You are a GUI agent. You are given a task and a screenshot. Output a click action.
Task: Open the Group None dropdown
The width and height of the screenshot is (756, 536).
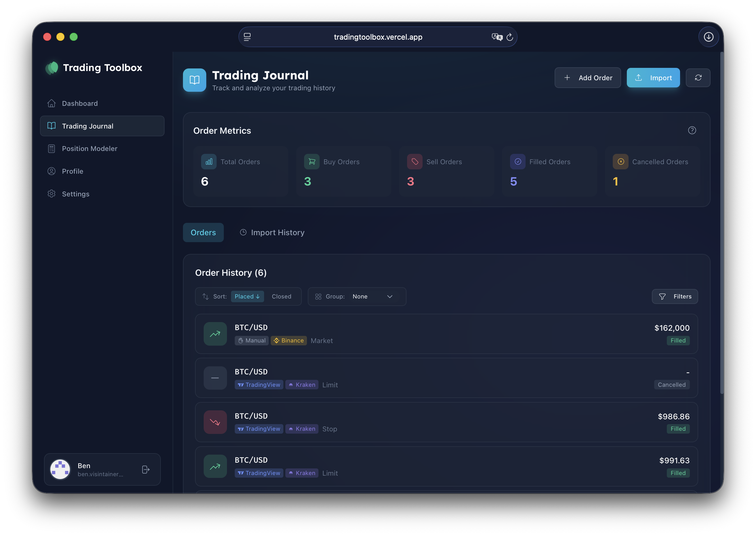coord(372,296)
